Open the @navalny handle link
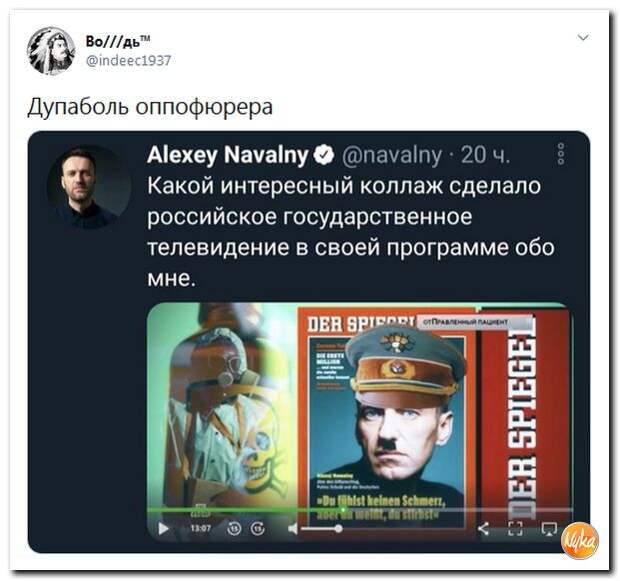620x581 pixels. tap(391, 155)
